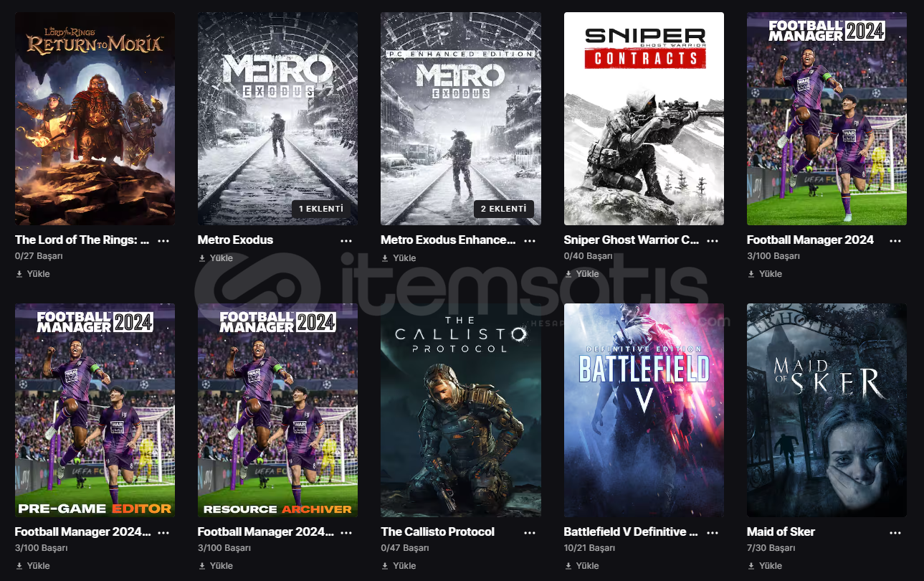
Task: Open three-dots menu for Metro Exodus
Action: coord(346,240)
